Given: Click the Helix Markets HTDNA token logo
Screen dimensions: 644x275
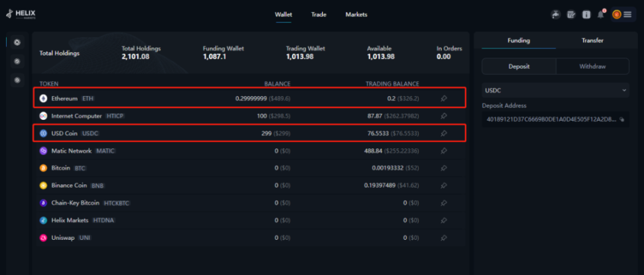Looking at the screenshot, I should 43,220.
